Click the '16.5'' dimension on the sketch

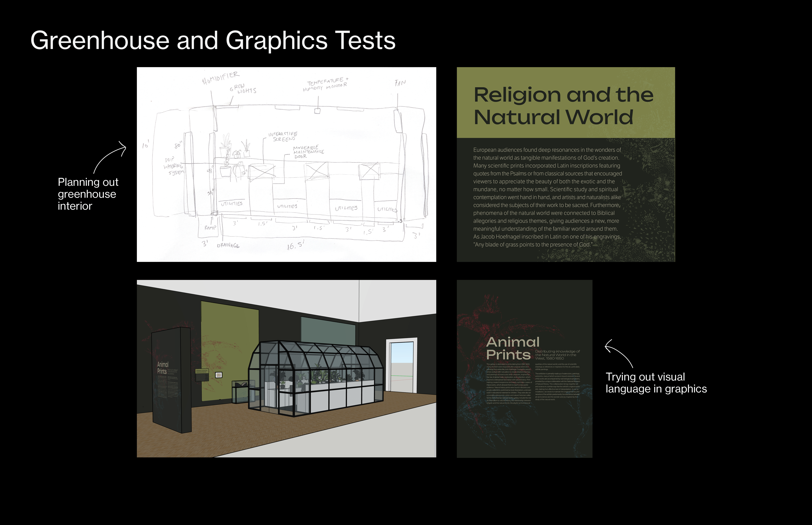pos(295,245)
